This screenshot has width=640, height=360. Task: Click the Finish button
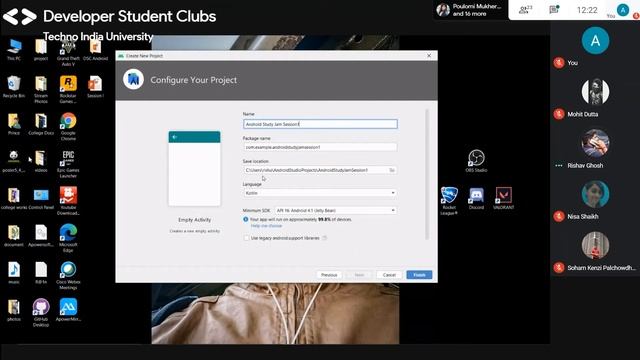(419, 275)
